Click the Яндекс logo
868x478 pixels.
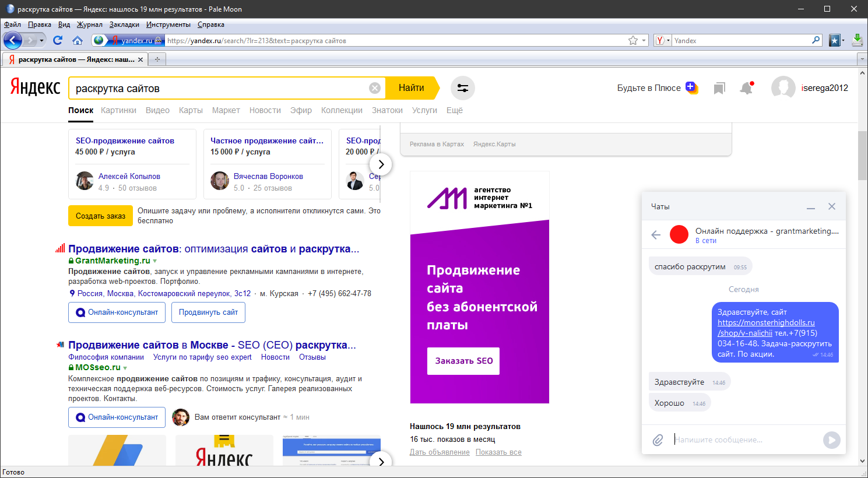[x=36, y=87]
